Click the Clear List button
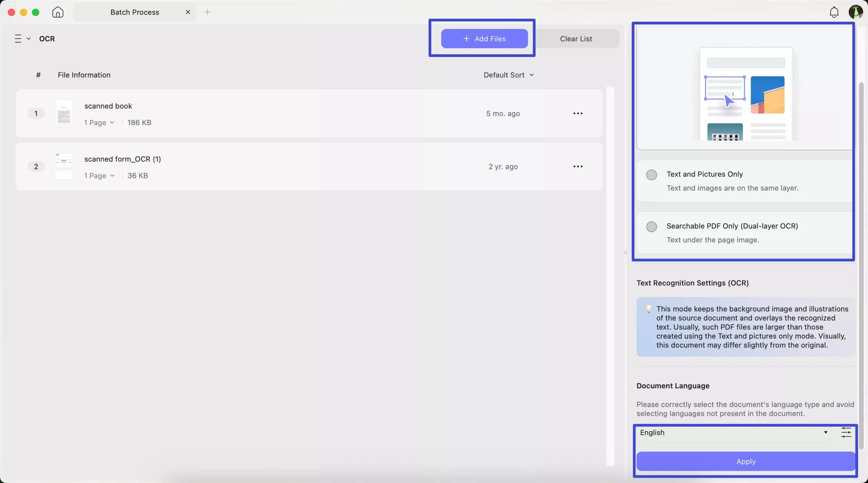The height and width of the screenshot is (483, 868). (x=576, y=38)
